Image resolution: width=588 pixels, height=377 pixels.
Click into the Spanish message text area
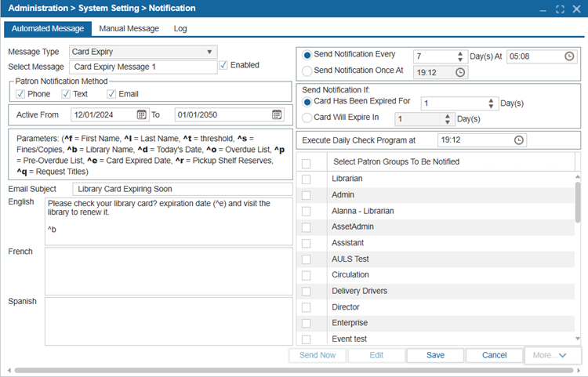169,321
